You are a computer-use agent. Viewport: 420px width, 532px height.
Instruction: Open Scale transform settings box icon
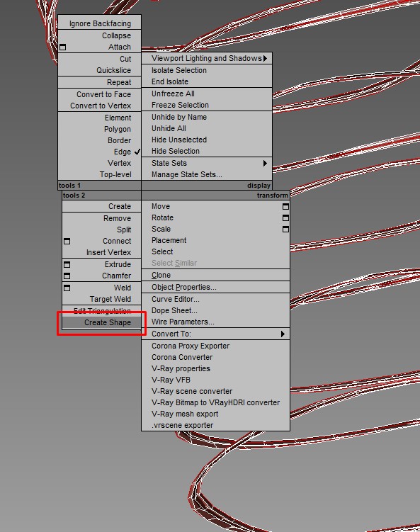pyautogui.click(x=285, y=230)
